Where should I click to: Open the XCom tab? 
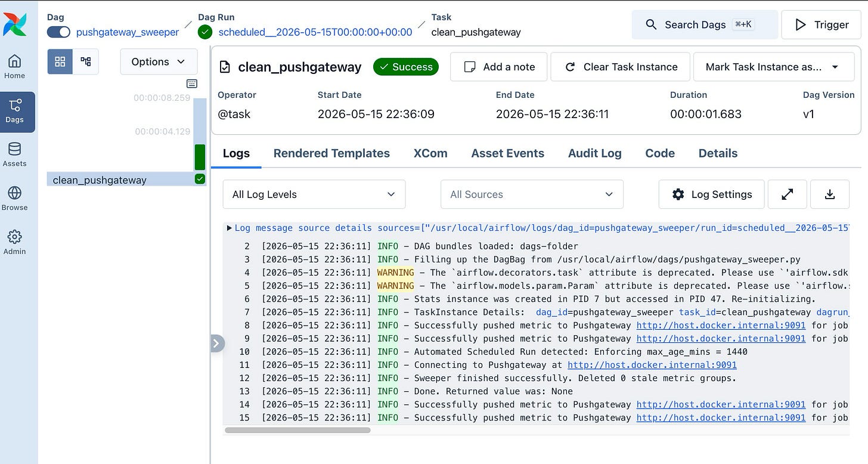430,153
